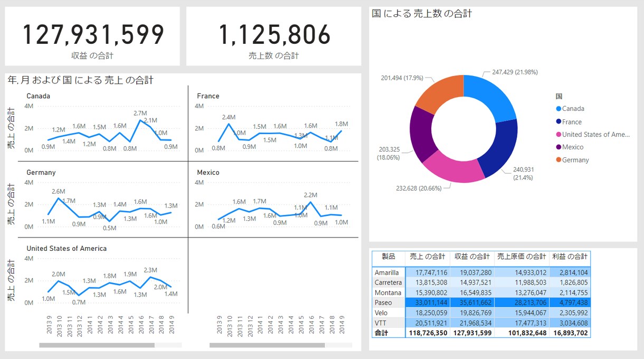Click Carretera profit value 1,826,805

click(x=571, y=282)
